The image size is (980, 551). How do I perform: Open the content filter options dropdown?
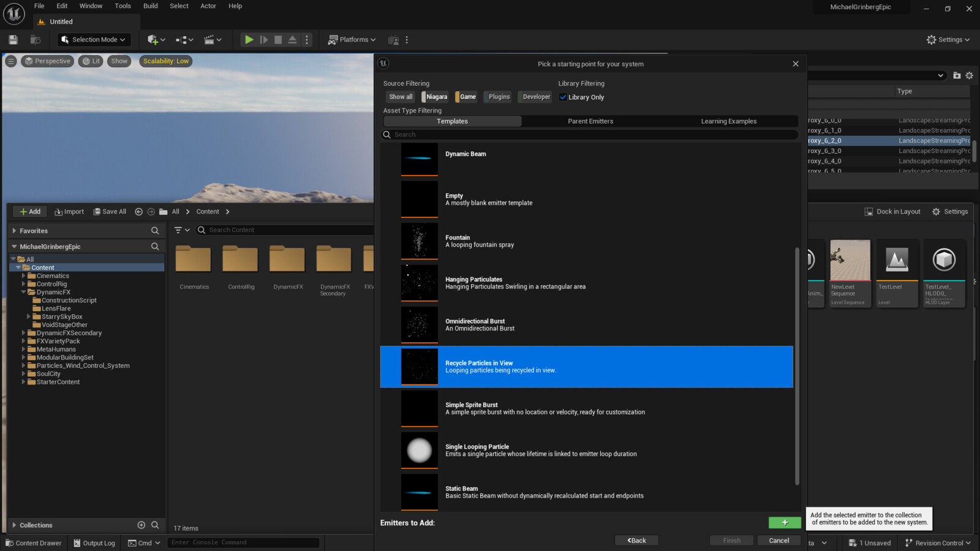182,230
